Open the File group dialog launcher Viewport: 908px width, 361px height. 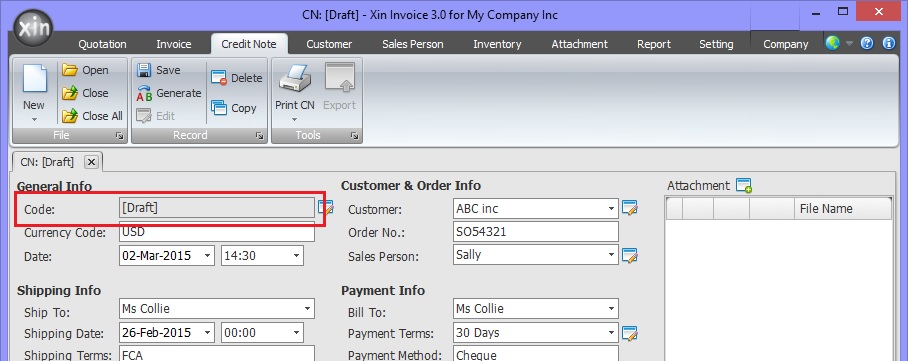tap(120, 136)
